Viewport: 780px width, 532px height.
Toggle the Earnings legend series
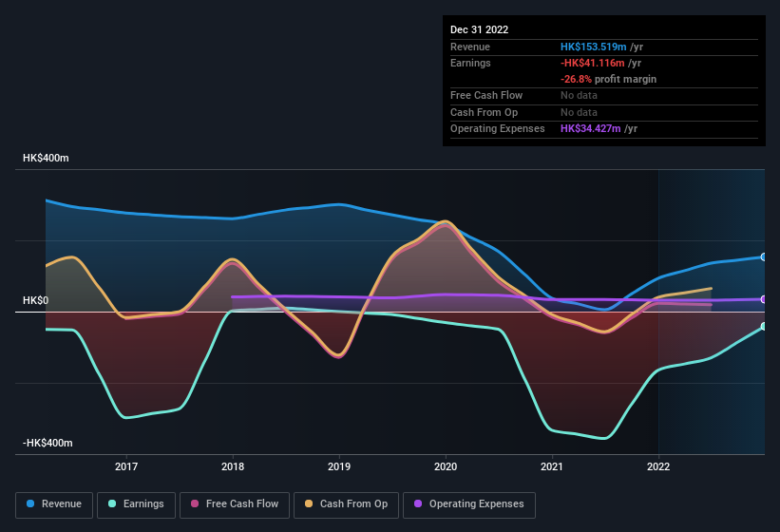coord(136,504)
